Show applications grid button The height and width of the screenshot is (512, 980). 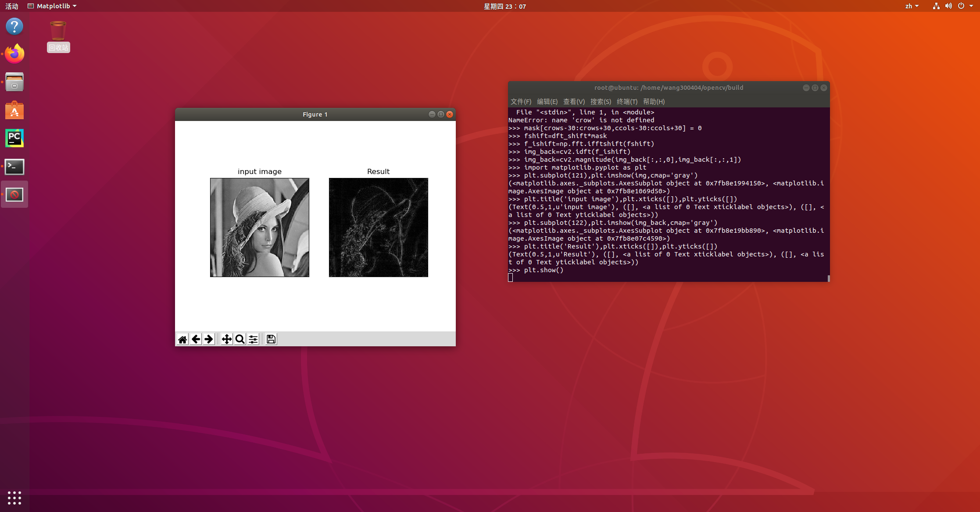(14, 498)
